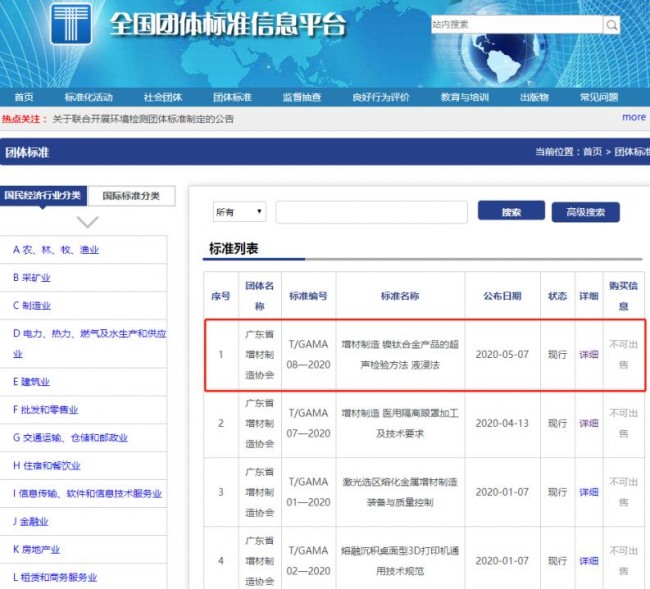Go to 首页 in navigation bar

coord(24,97)
